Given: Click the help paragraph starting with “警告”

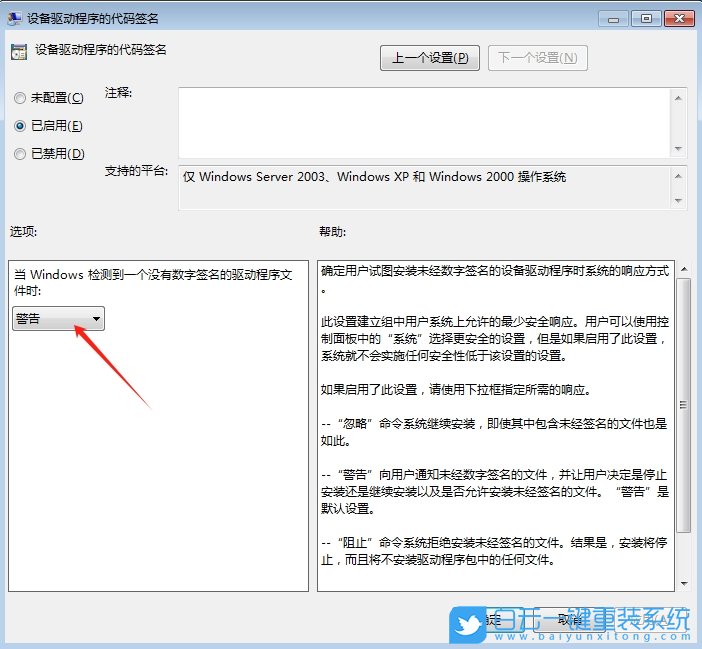Looking at the screenshot, I should pos(494,491).
